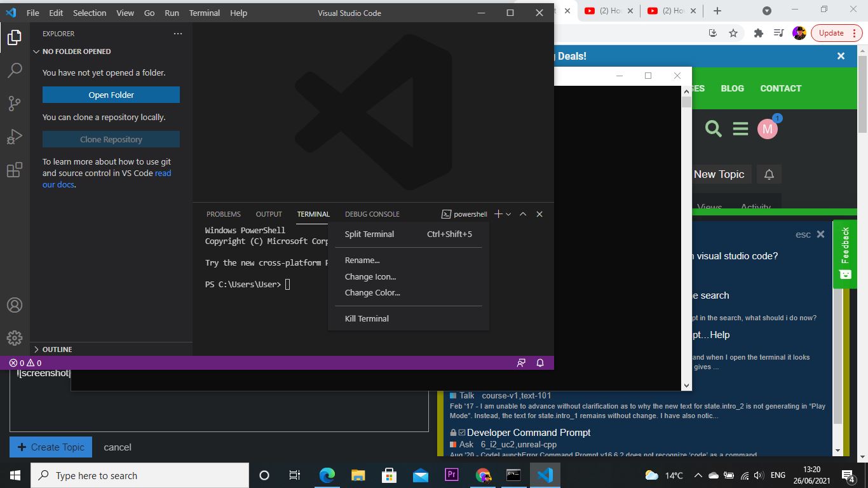Expand the OUTLINE section
The height and width of the screenshot is (488, 868).
pos(57,349)
